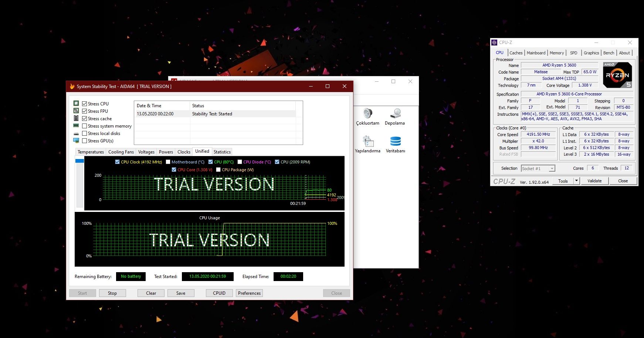The height and width of the screenshot is (338, 644).
Task: Open the Voltages tab
Action: click(146, 152)
